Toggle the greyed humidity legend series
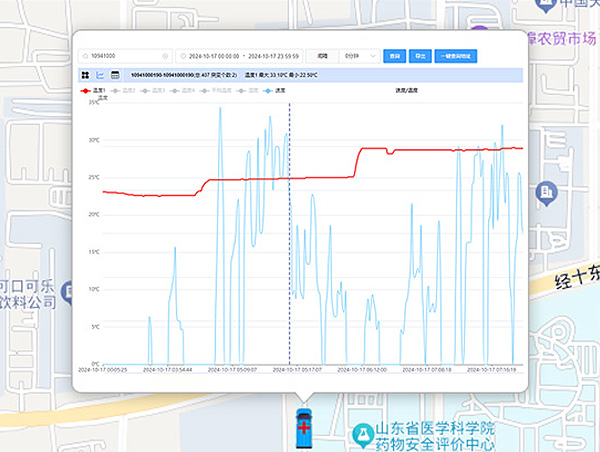 point(247,91)
